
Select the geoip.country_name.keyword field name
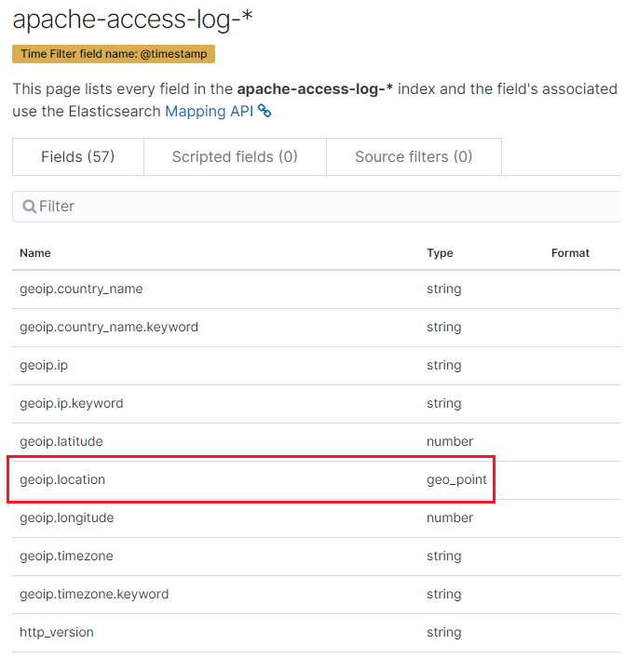pyautogui.click(x=109, y=327)
